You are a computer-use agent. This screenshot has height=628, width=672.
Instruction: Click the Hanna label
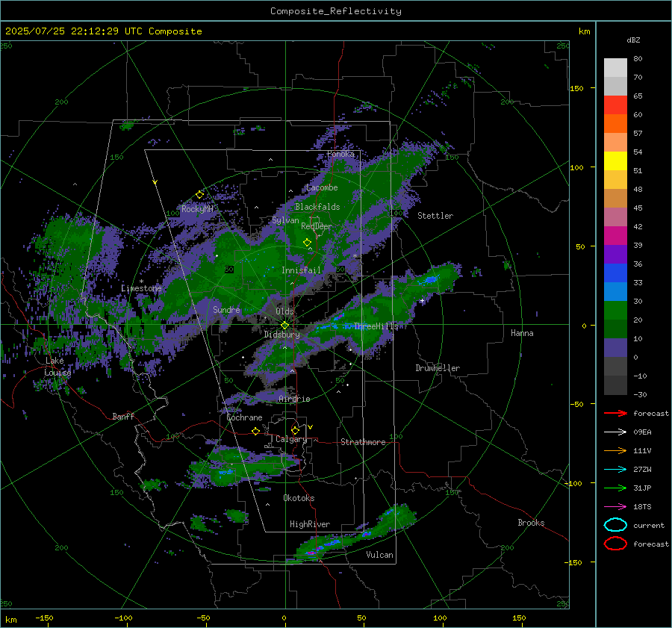tap(522, 333)
